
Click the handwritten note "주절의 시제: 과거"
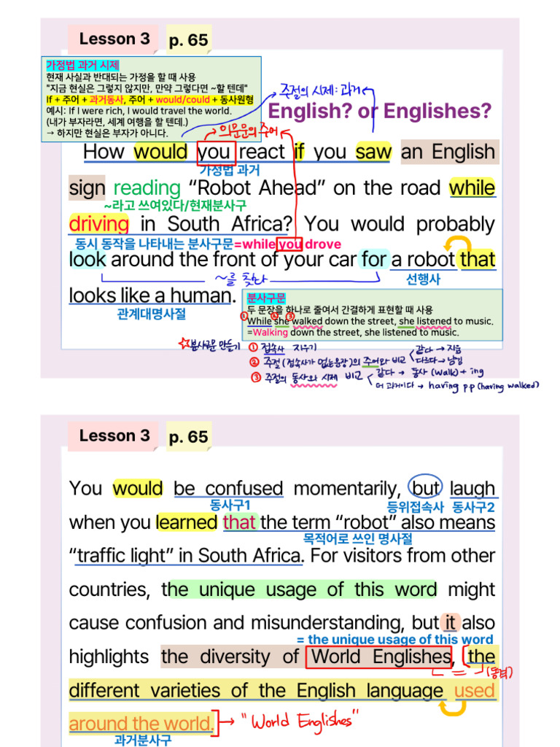[321, 90]
